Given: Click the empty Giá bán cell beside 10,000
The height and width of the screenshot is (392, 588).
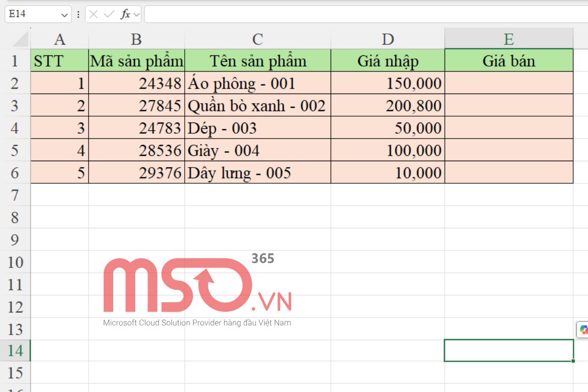Looking at the screenshot, I should [x=509, y=173].
